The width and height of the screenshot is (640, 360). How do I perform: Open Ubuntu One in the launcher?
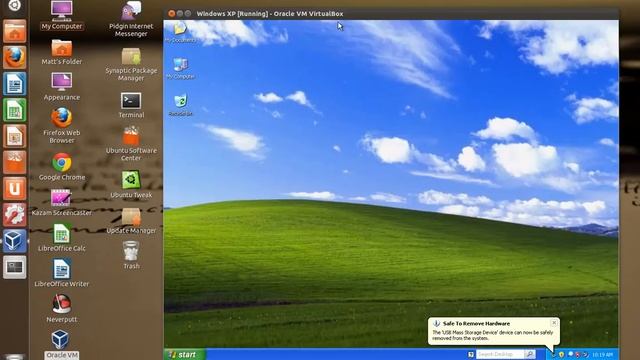coord(15,188)
